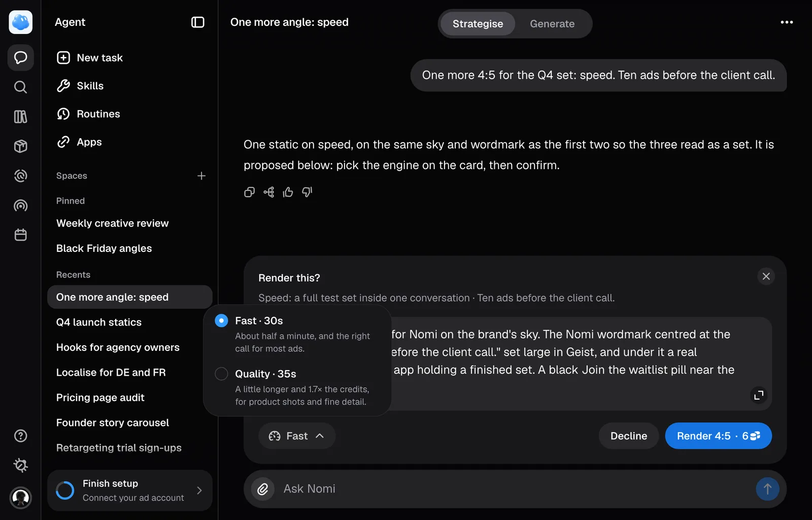Close the Render this? card

click(766, 276)
